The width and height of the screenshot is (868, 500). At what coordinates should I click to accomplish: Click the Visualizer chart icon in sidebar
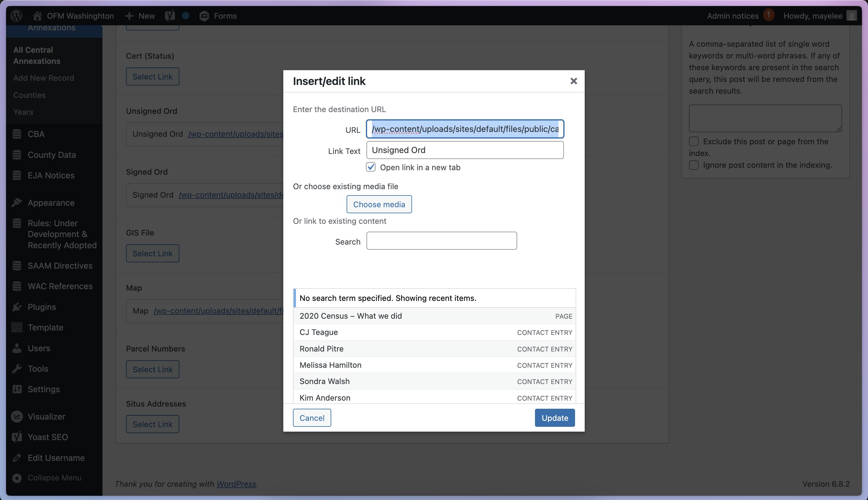17,417
